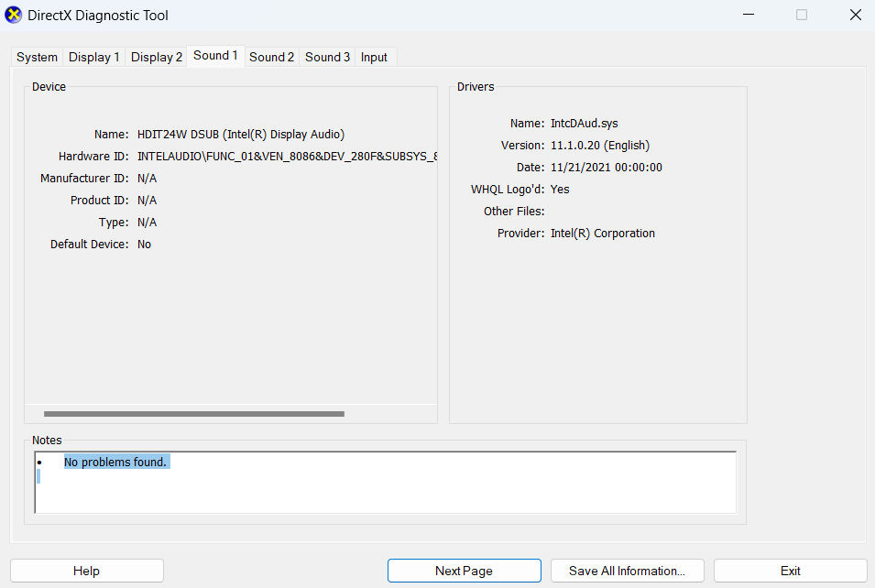
Task: Click the WHQL Logo'd 'Yes' value
Action: coord(560,189)
